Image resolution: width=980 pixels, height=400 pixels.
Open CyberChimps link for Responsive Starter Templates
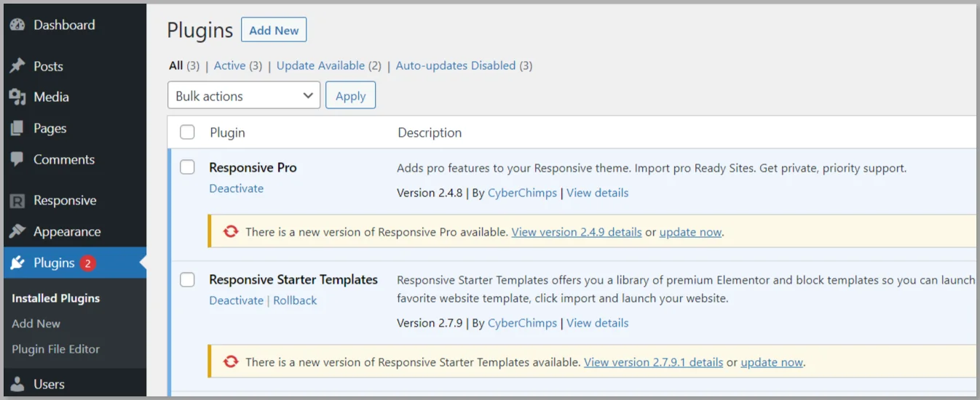(x=522, y=323)
